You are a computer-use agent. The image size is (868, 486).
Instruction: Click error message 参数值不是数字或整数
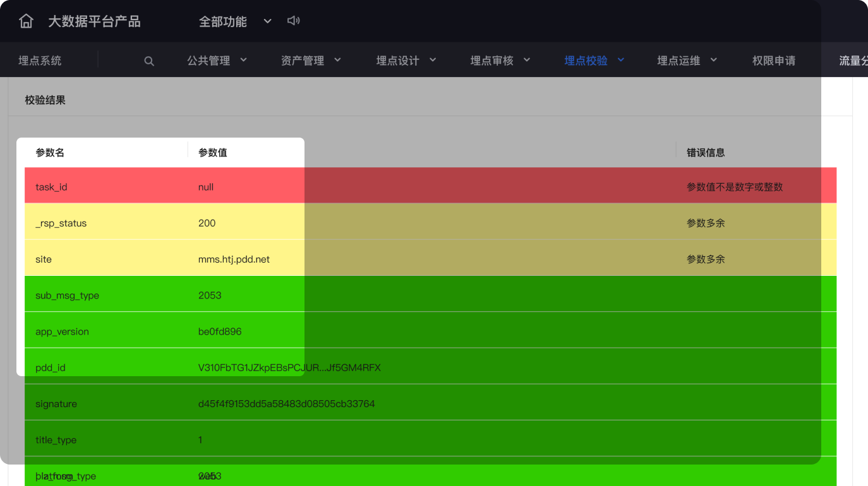pyautogui.click(x=735, y=187)
